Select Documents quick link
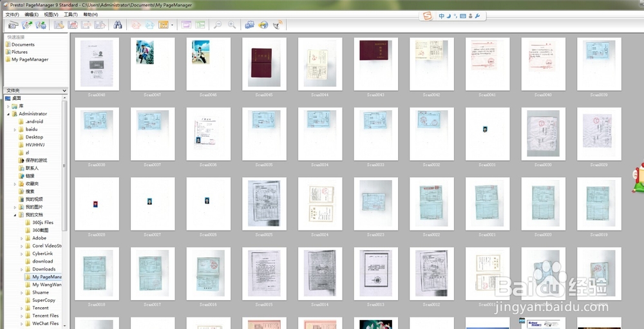This screenshot has height=329, width=644. (x=20, y=44)
